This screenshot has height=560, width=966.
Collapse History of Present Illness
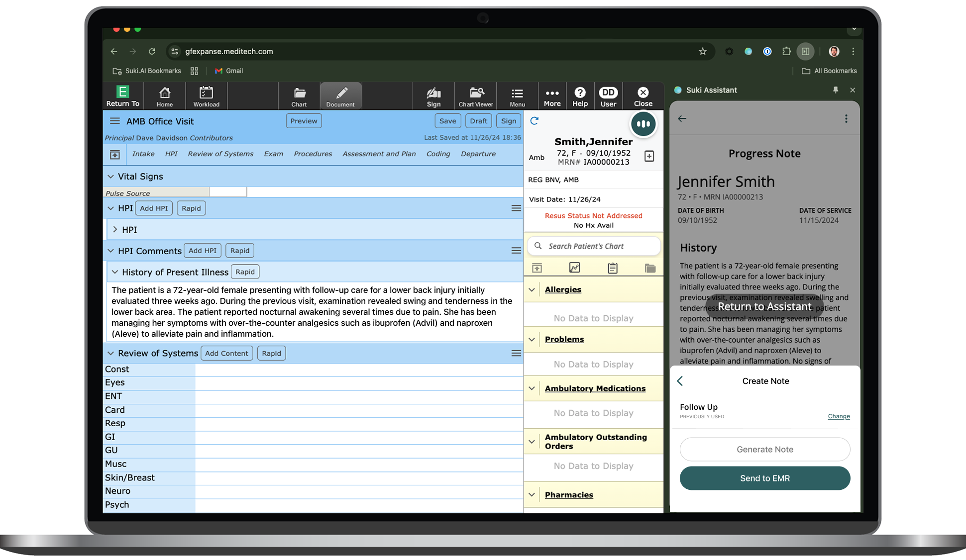[115, 272]
